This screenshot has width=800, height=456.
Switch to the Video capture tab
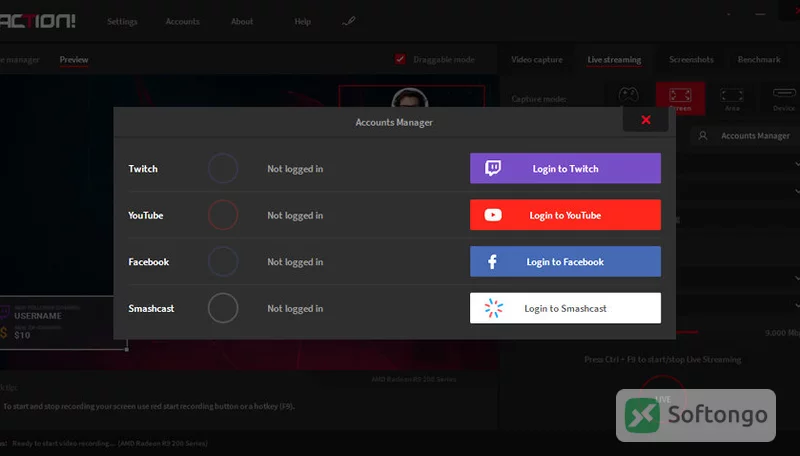point(537,60)
